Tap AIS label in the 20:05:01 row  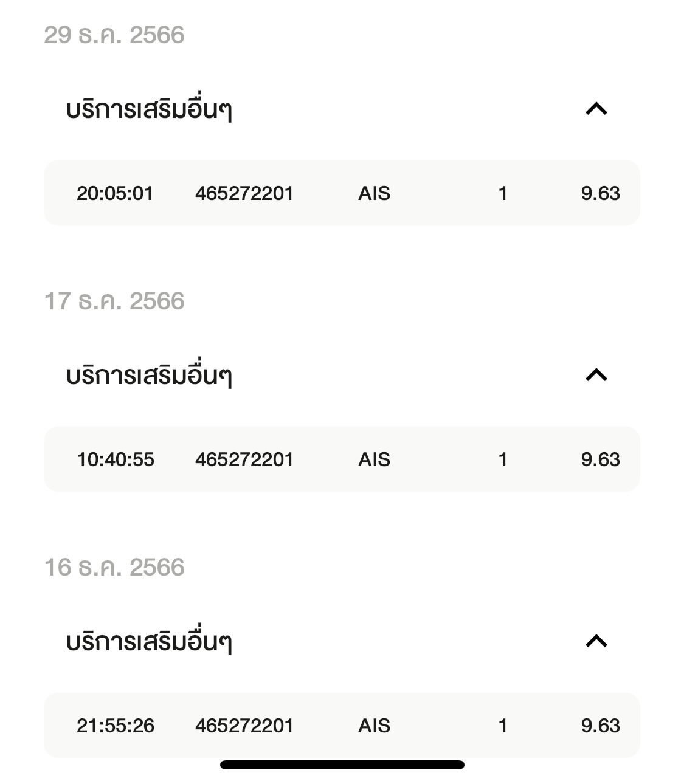374,193
